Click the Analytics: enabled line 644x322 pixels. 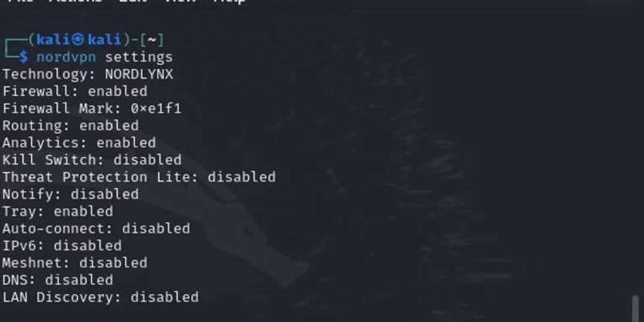pyautogui.click(x=79, y=143)
